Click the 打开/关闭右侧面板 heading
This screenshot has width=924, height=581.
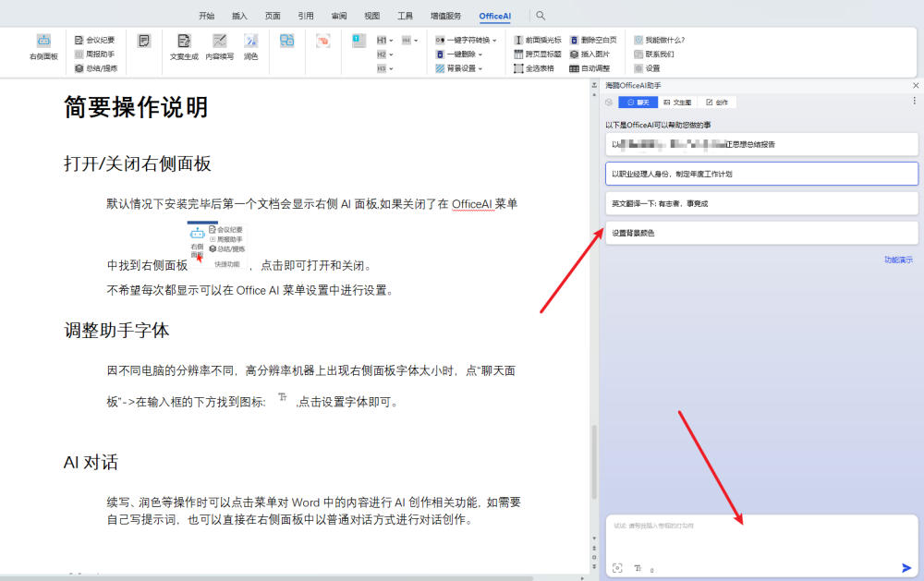(x=138, y=163)
